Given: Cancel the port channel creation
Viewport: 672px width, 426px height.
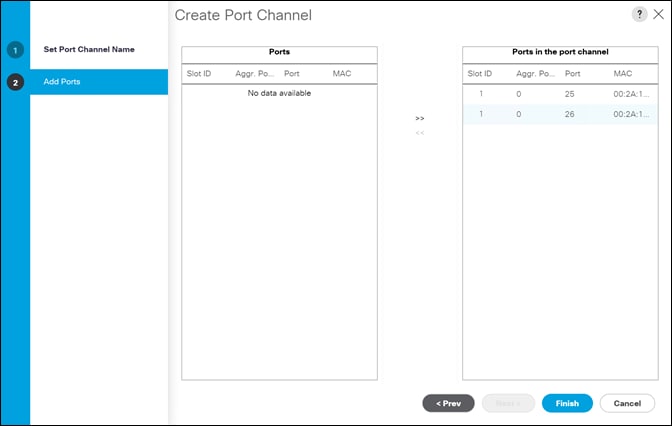Looking at the screenshot, I should click(627, 403).
